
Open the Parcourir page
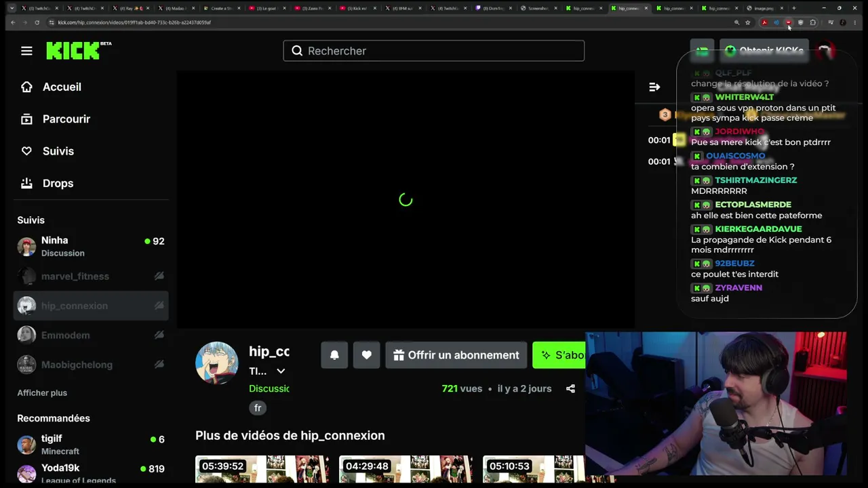(x=66, y=119)
